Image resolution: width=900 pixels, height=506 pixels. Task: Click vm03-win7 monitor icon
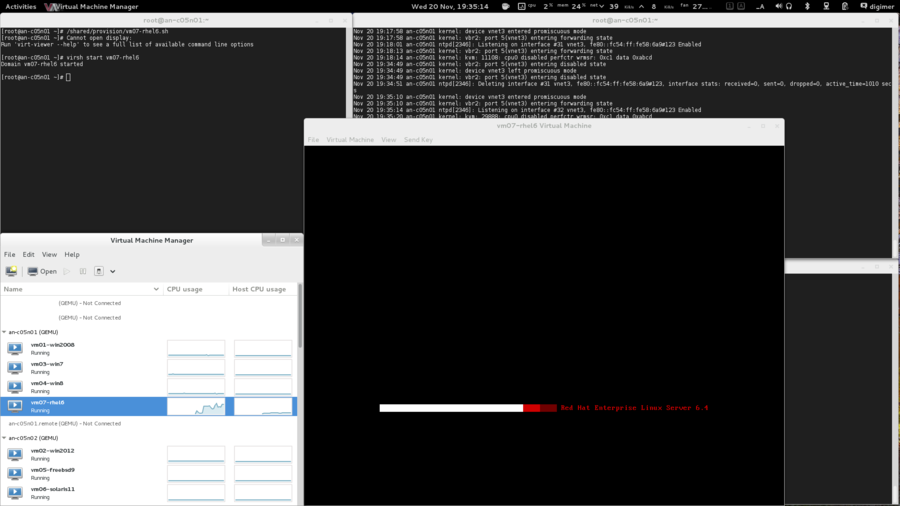tap(15, 367)
